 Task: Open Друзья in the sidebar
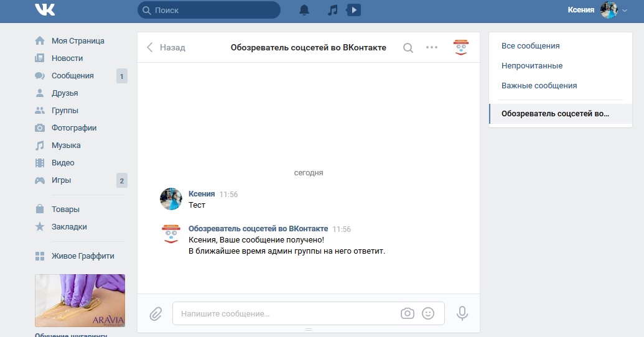[x=65, y=93]
